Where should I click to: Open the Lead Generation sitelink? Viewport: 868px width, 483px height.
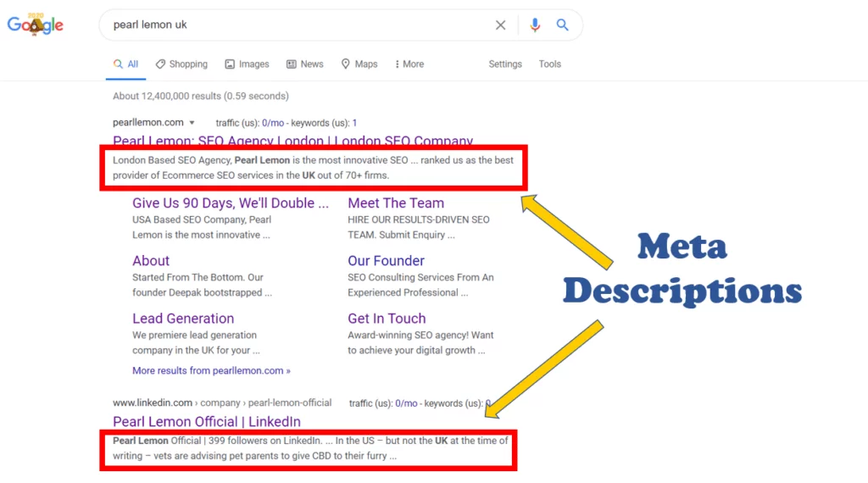pyautogui.click(x=183, y=318)
